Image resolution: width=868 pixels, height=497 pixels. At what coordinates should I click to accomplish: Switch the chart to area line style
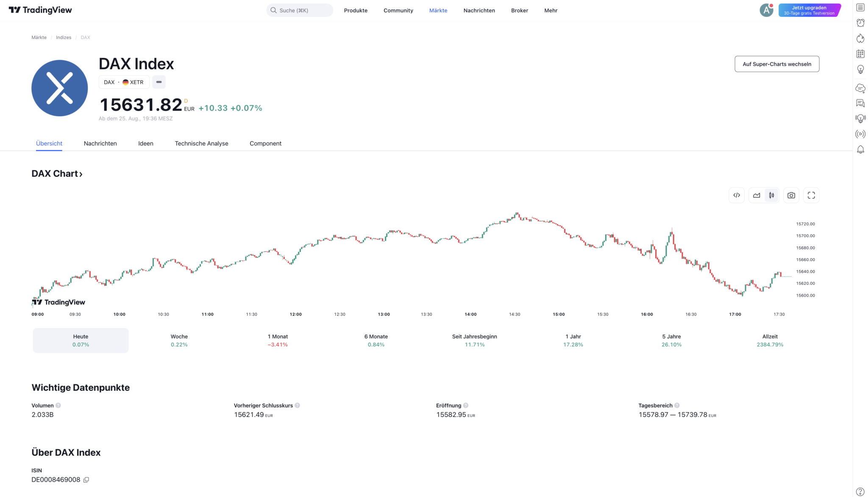pos(757,195)
